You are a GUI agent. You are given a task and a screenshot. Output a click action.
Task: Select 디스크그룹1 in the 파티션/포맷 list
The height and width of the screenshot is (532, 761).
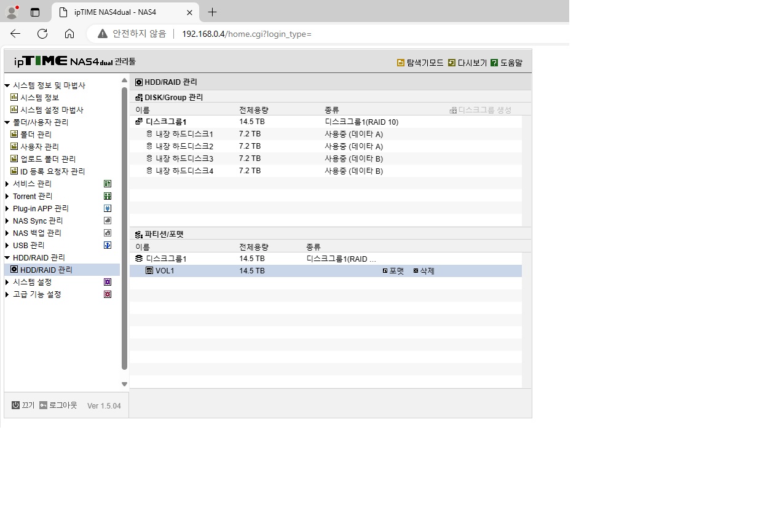click(166, 259)
